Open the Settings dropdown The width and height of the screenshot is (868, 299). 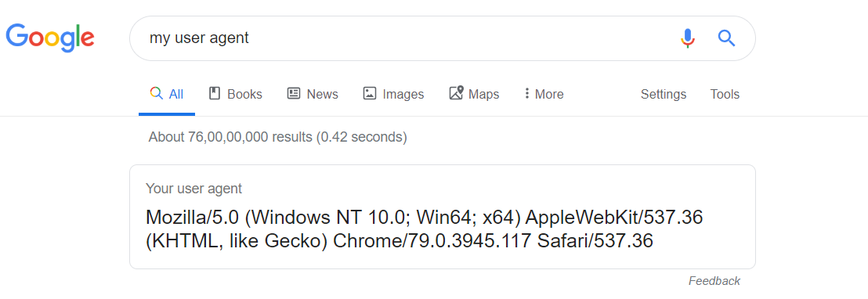(x=664, y=95)
